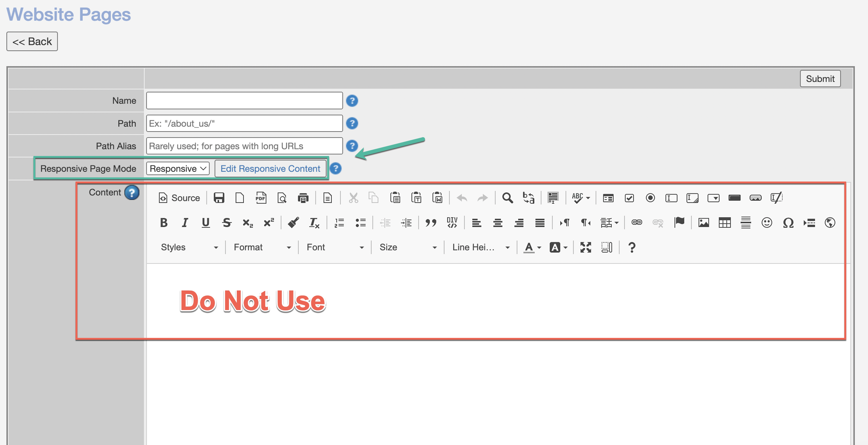The width and height of the screenshot is (868, 445).
Task: Insert a radio button form element
Action: click(650, 198)
